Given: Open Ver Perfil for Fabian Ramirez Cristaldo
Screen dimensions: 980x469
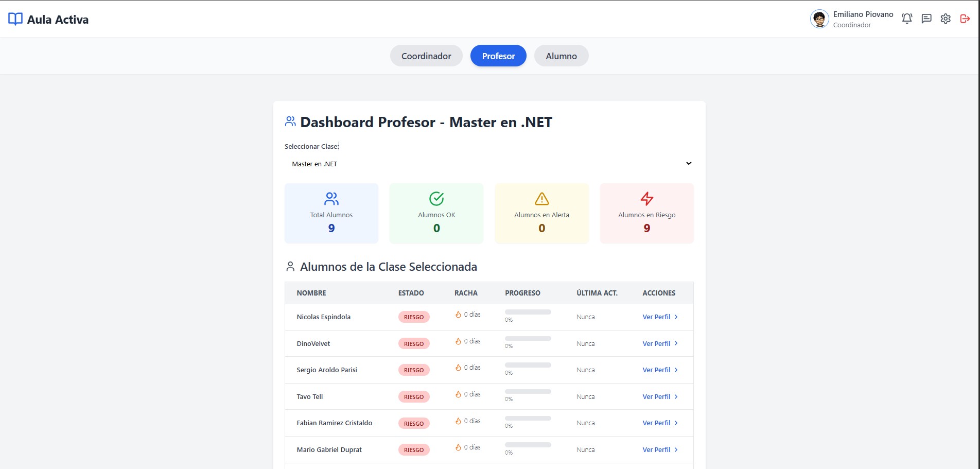Looking at the screenshot, I should click(x=656, y=423).
